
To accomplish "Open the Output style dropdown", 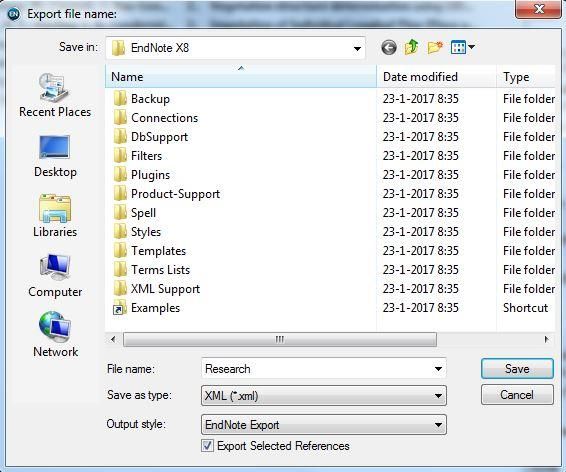I will [438, 425].
